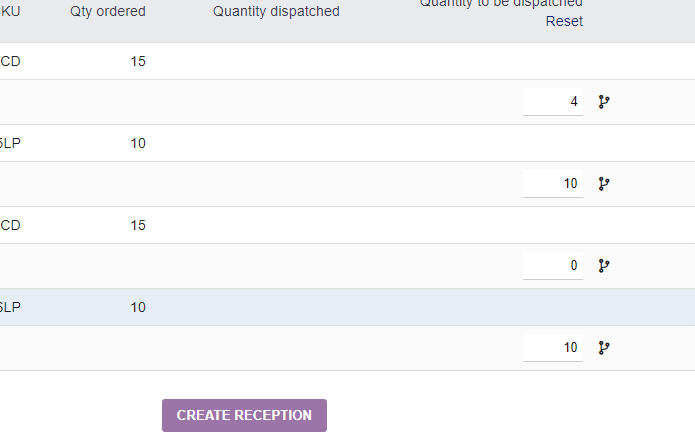Click the SKU column header
This screenshot has width=695, height=448.
(x=10, y=11)
